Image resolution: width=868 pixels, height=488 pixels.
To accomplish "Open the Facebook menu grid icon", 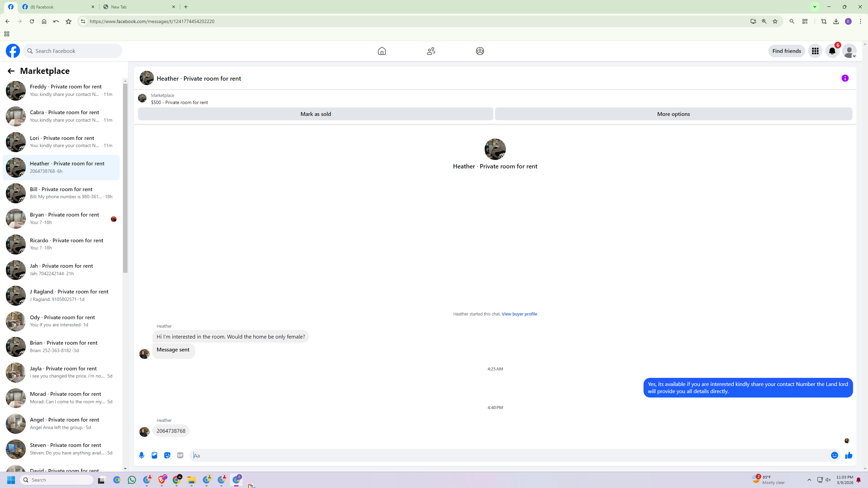I will (x=815, y=51).
